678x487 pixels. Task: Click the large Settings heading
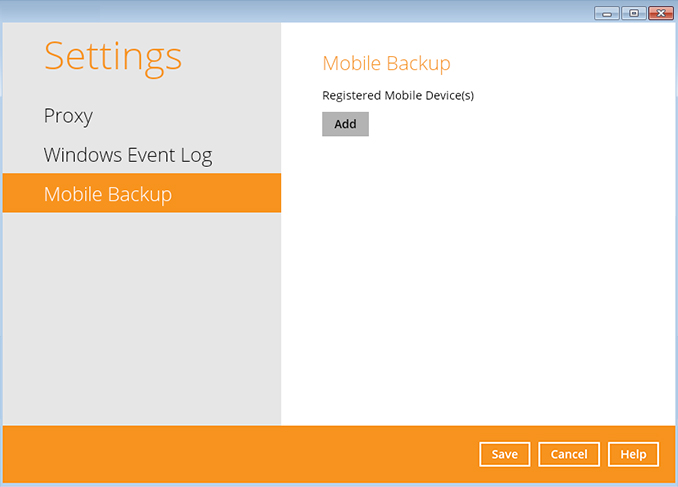click(x=113, y=56)
